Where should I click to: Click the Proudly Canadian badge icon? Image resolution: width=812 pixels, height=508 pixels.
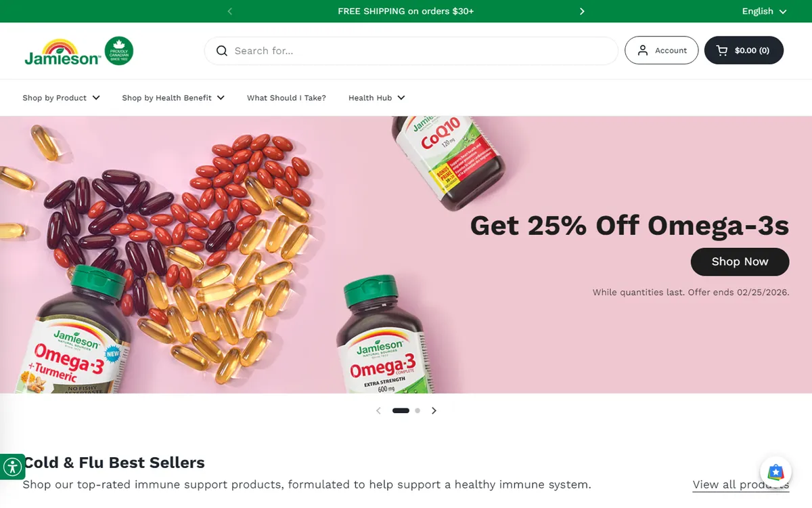[119, 51]
